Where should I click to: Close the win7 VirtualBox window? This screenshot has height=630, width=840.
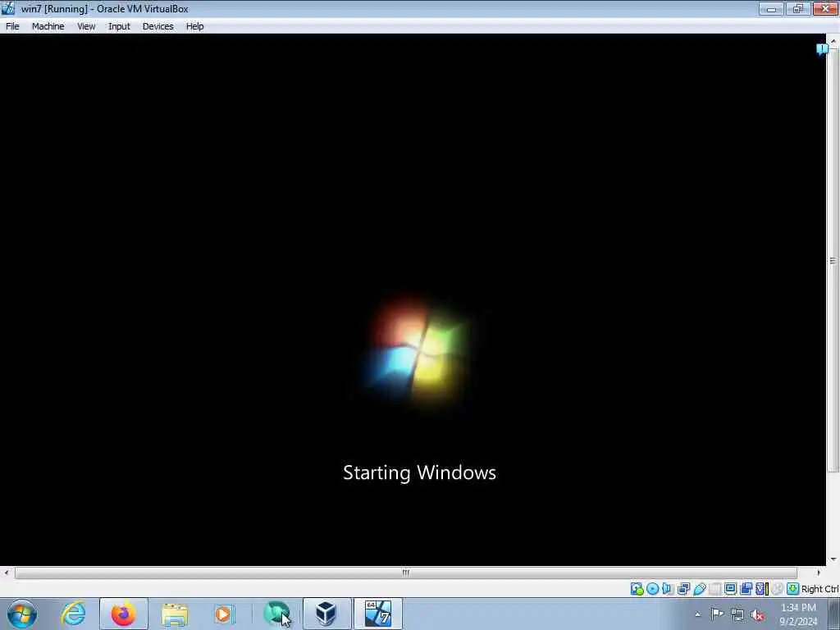825,8
